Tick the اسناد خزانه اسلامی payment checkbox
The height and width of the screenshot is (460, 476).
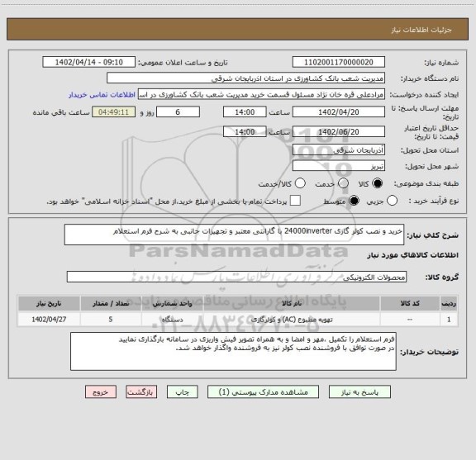[295, 201]
